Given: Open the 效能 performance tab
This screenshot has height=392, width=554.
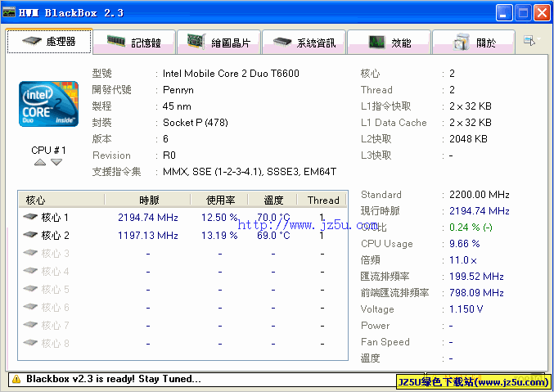Looking at the screenshot, I should pos(390,43).
